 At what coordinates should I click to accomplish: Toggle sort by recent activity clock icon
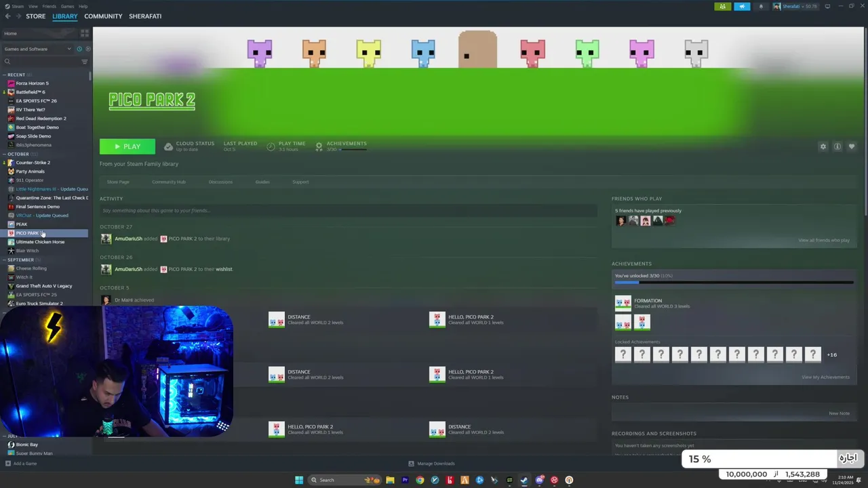coord(79,49)
